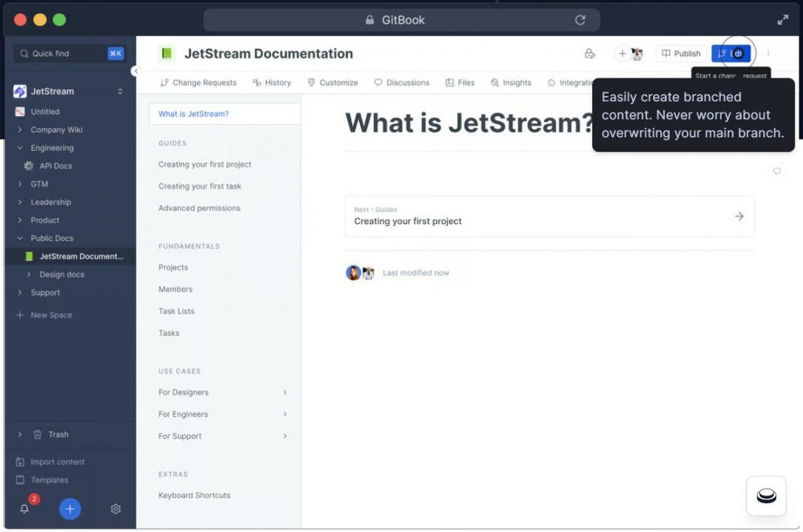Click the Import content icon

click(20, 462)
